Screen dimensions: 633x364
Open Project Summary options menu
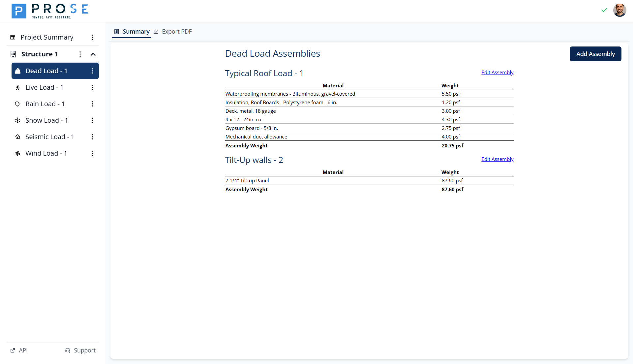(x=92, y=37)
